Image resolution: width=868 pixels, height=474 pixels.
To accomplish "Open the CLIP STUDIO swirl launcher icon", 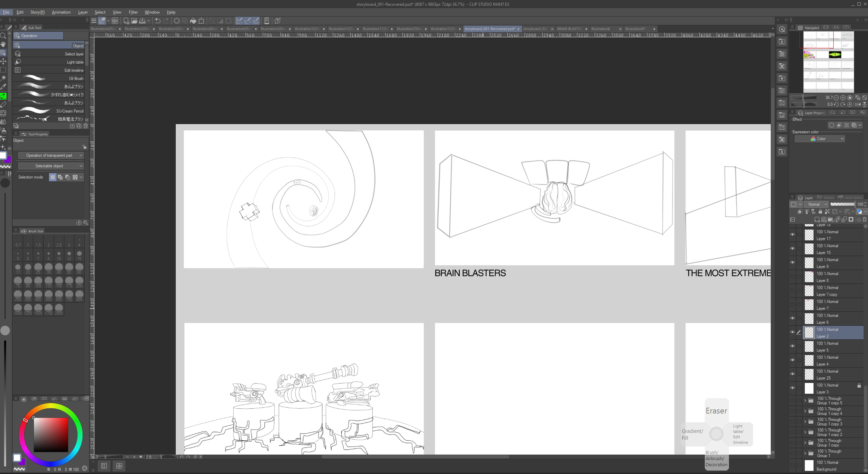I will 115,21.
